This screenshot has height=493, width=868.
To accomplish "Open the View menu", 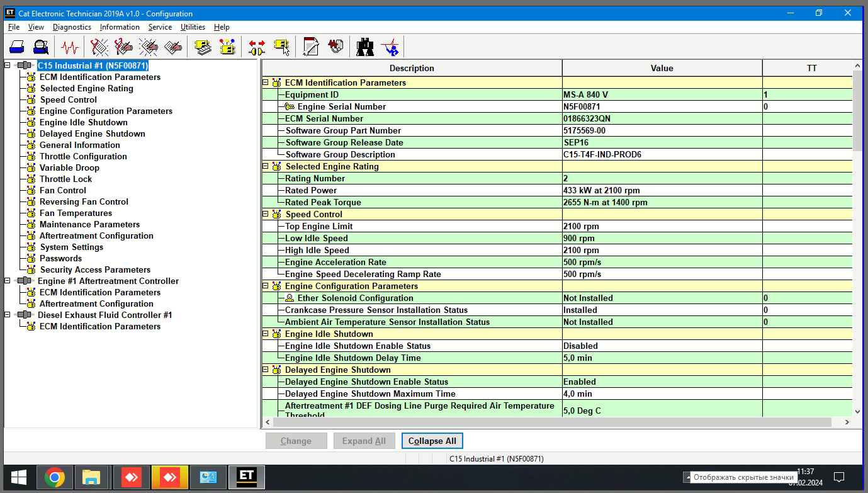I will point(37,27).
